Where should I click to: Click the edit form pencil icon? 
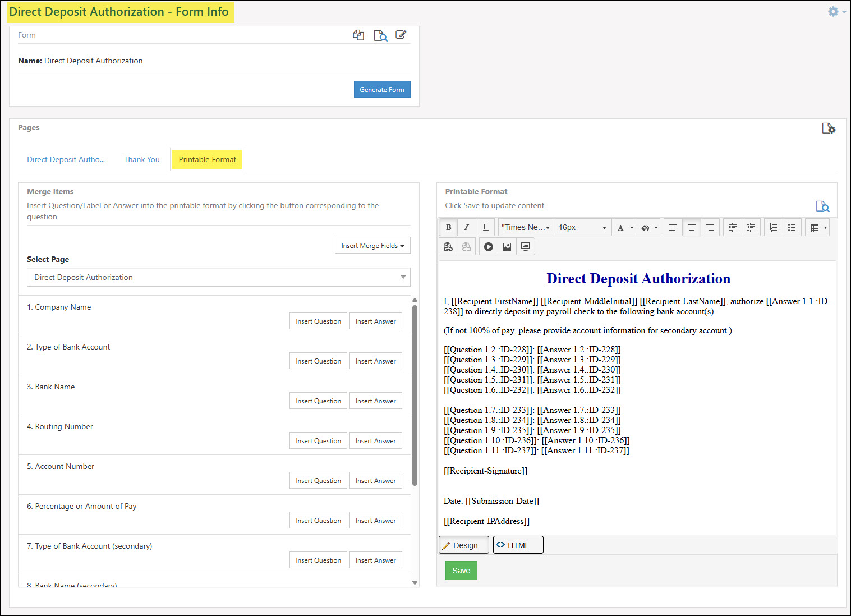[x=401, y=35]
